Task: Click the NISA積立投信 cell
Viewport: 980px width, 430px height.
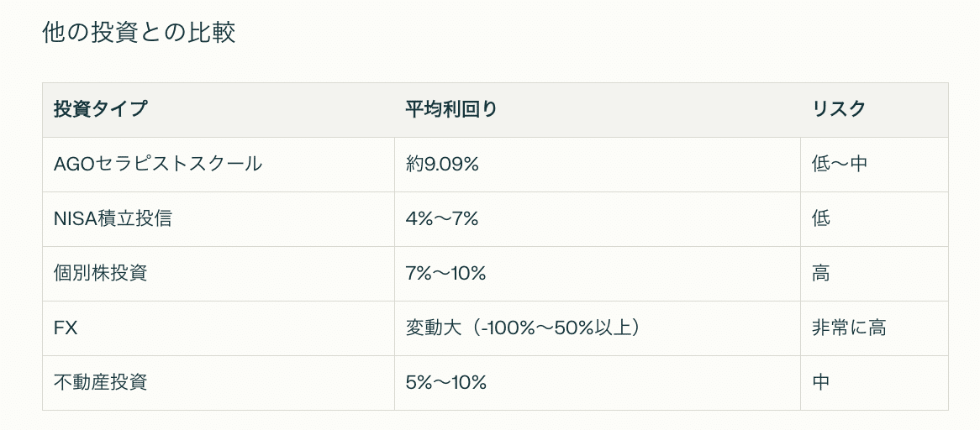Action: [219, 219]
